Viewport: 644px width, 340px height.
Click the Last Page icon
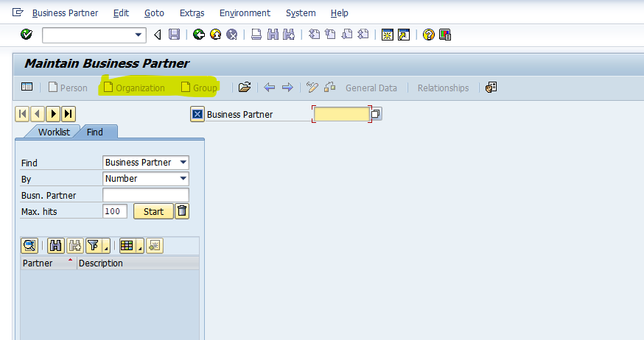point(363,35)
